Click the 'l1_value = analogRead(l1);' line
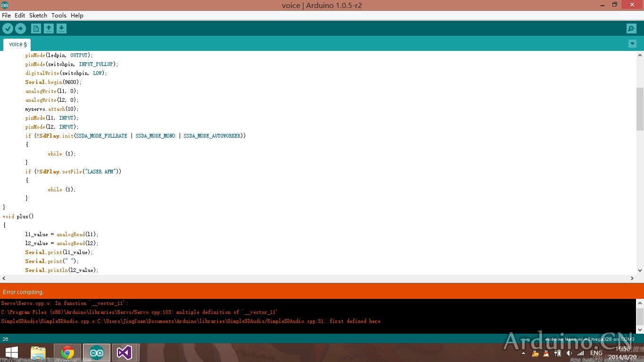 (62, 234)
